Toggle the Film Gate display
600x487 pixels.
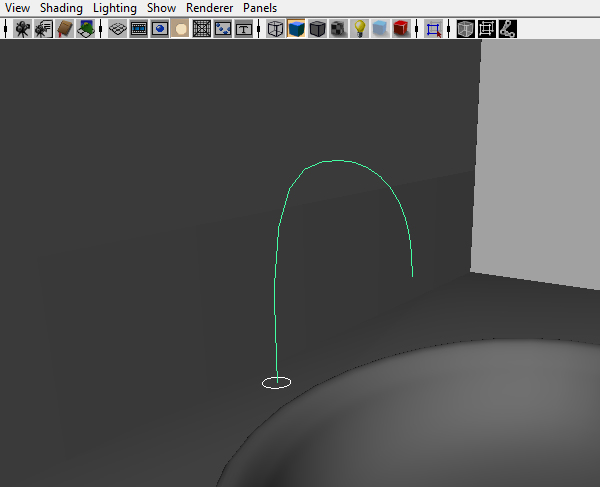[139, 29]
